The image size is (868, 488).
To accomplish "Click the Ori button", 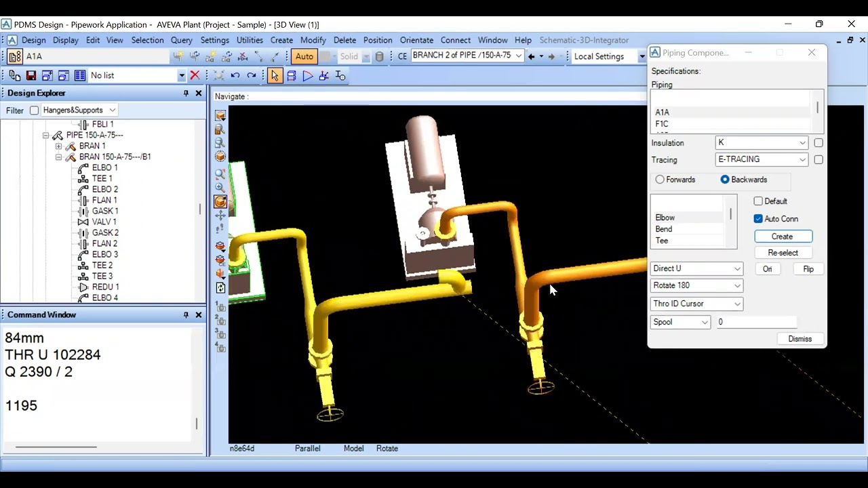I will pos(767,269).
